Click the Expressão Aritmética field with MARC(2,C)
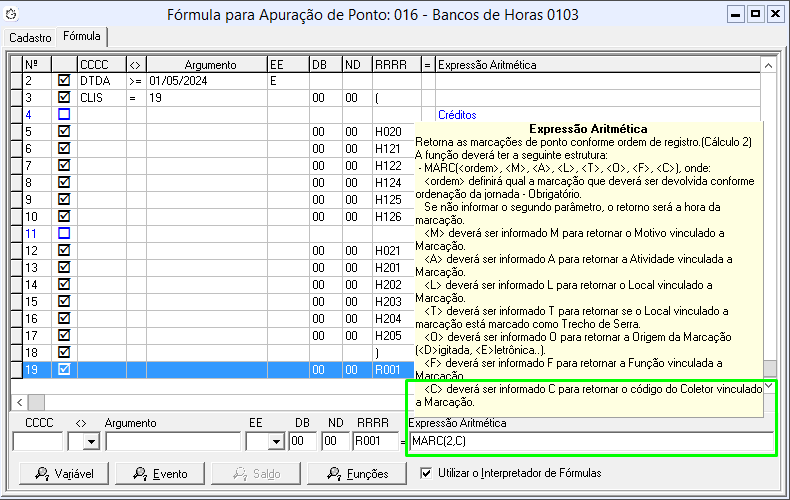 590,441
